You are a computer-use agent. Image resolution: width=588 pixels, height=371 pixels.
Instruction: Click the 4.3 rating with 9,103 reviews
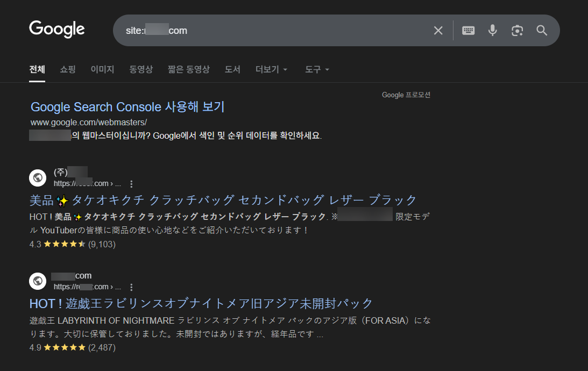pyautogui.click(x=73, y=244)
